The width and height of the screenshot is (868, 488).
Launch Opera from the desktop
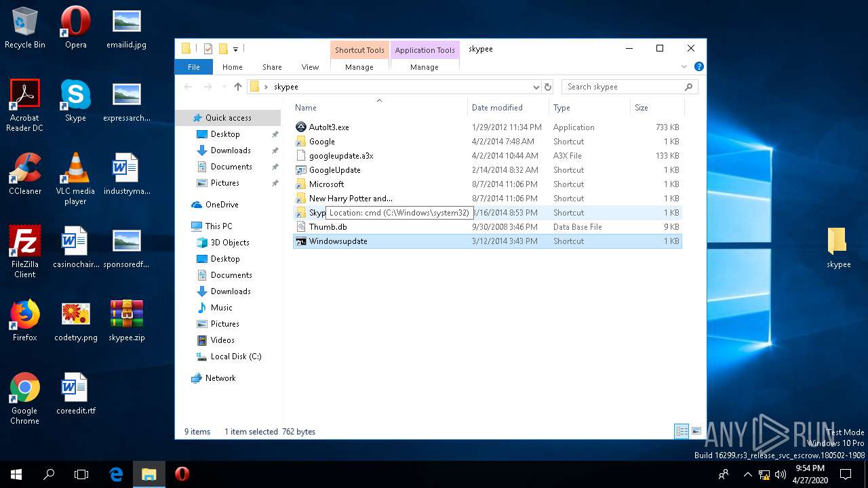pyautogui.click(x=75, y=28)
